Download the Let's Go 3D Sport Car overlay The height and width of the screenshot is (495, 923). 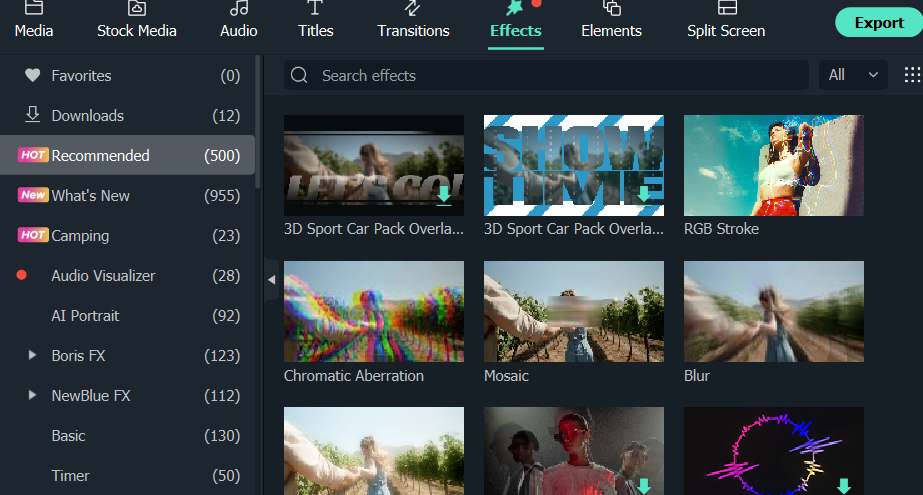click(x=444, y=194)
